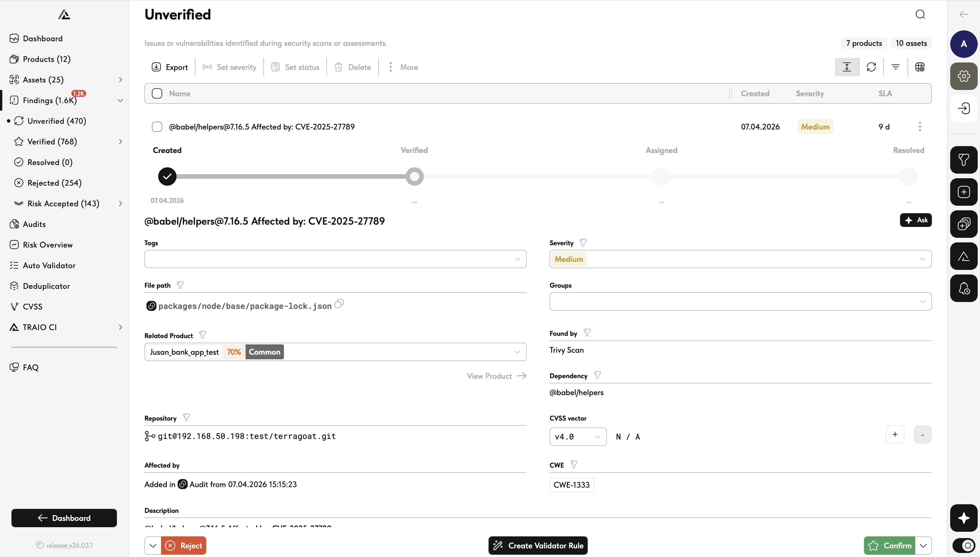Open the dropdown arrow left of Reject

[x=153, y=546]
